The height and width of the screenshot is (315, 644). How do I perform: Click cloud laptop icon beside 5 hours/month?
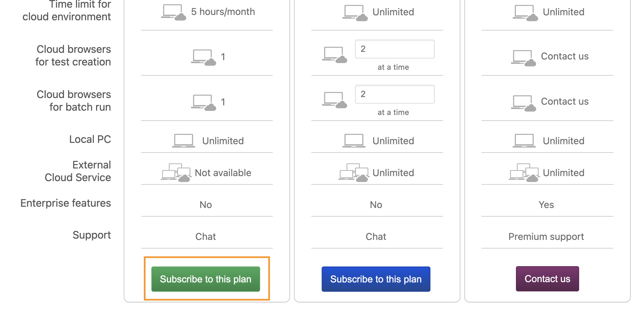(174, 12)
